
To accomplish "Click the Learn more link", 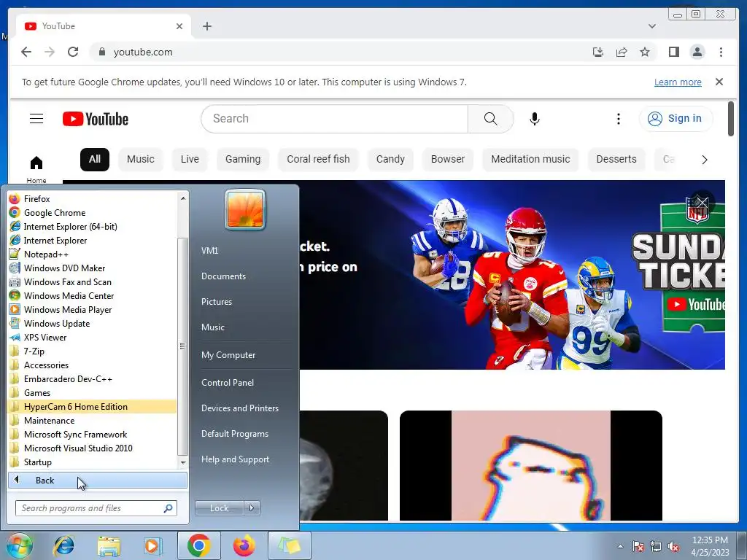I will tap(678, 82).
